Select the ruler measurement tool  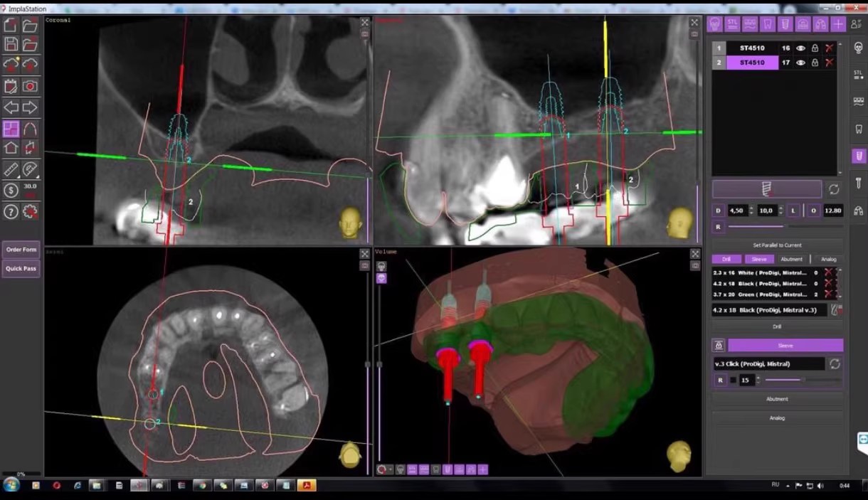click(11, 169)
